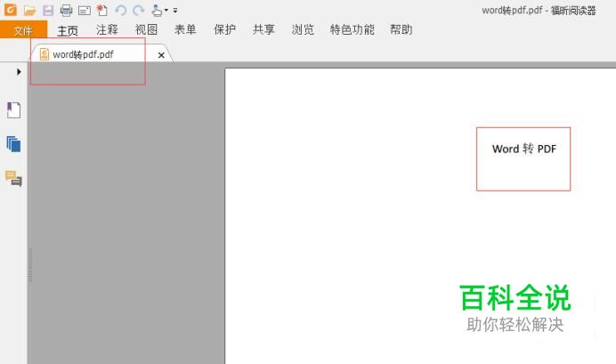Open the comments panel icon

(x=13, y=178)
